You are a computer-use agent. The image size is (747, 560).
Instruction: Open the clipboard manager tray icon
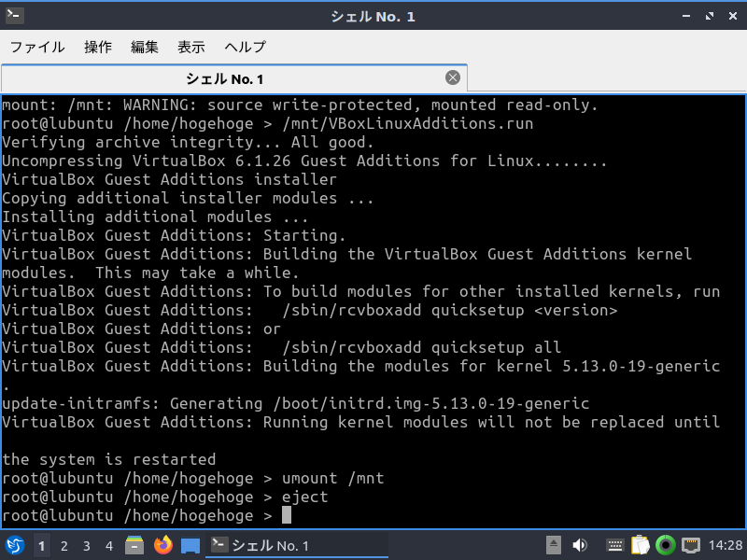641,545
